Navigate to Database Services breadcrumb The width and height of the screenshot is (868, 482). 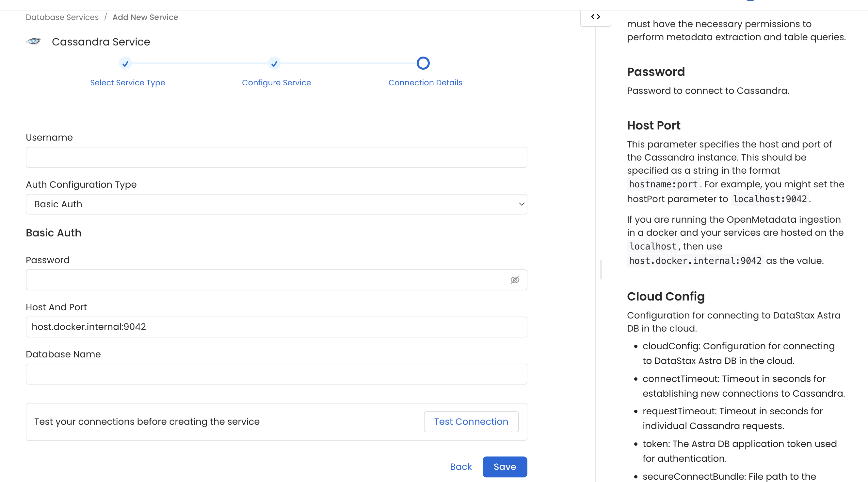pyautogui.click(x=62, y=17)
